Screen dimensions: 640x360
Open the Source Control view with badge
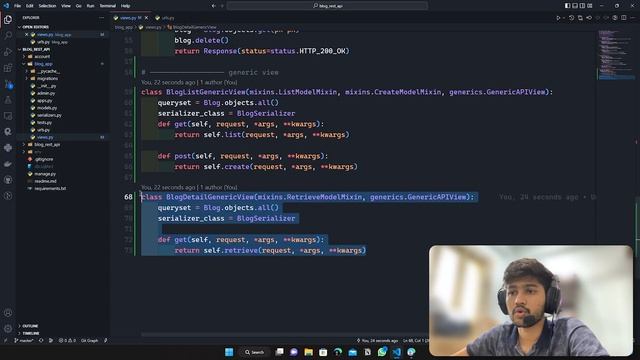tap(8, 84)
